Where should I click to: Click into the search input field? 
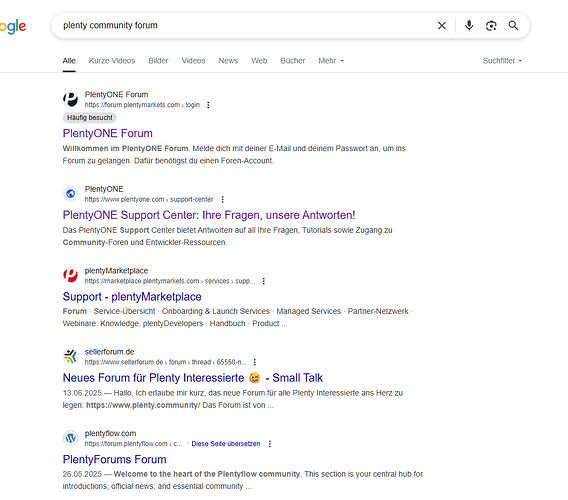coord(246,25)
